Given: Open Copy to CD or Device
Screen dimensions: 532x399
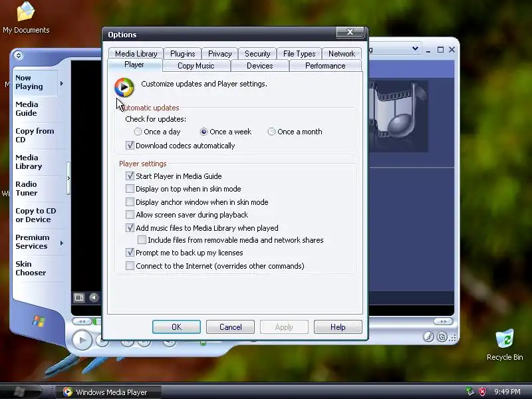Looking at the screenshot, I should [36, 215].
